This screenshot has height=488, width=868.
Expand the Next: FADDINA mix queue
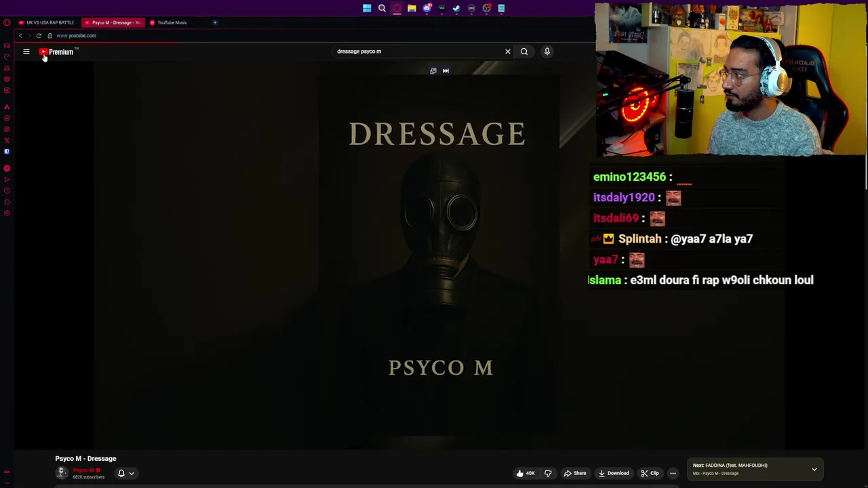point(814,469)
